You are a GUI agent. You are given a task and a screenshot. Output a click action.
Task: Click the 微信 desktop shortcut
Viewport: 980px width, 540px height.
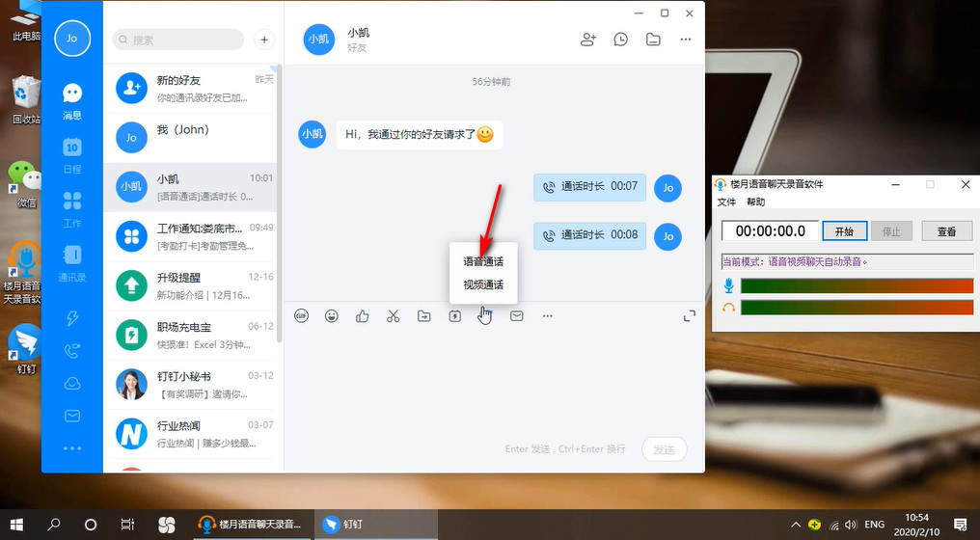[x=24, y=184]
